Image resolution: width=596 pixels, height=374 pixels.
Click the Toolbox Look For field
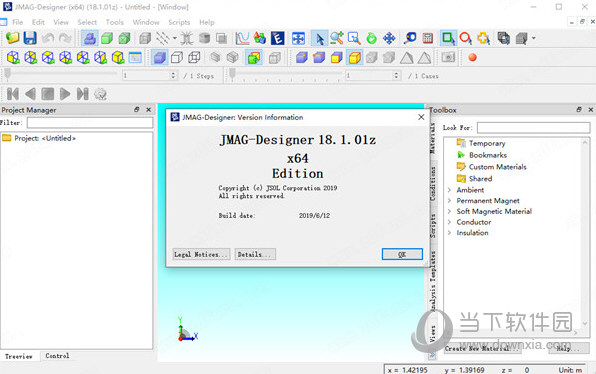[x=534, y=127]
